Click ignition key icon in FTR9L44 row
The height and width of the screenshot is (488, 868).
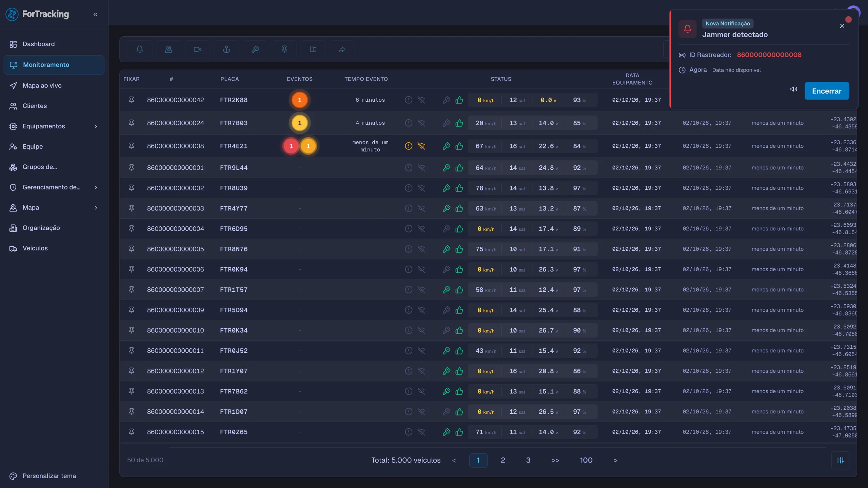(447, 168)
